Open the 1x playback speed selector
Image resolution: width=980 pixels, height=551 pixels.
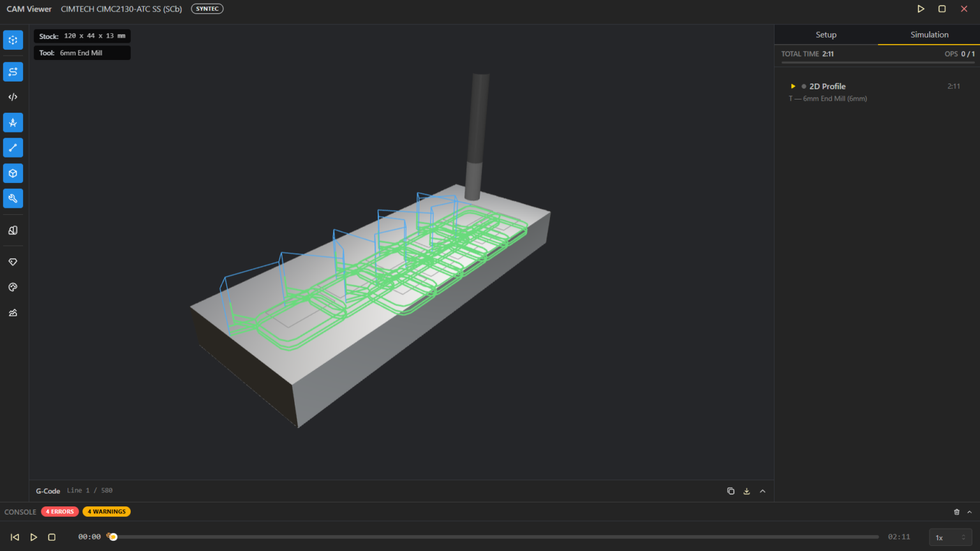[x=951, y=538]
